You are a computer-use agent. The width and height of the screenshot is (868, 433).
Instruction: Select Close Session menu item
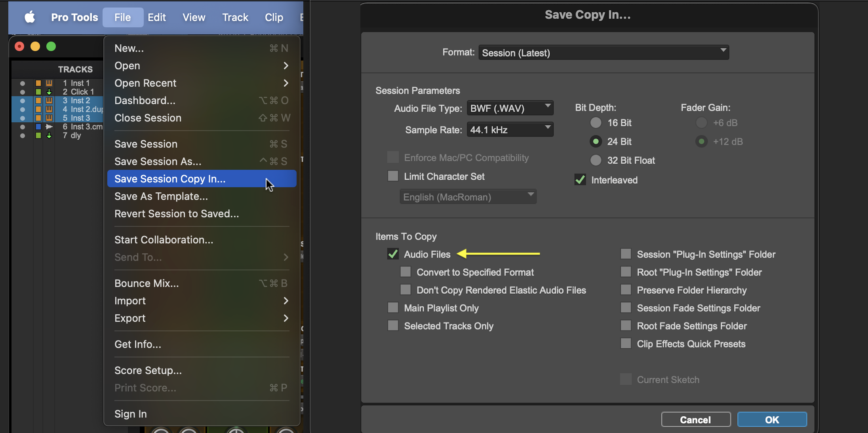[x=202, y=118]
